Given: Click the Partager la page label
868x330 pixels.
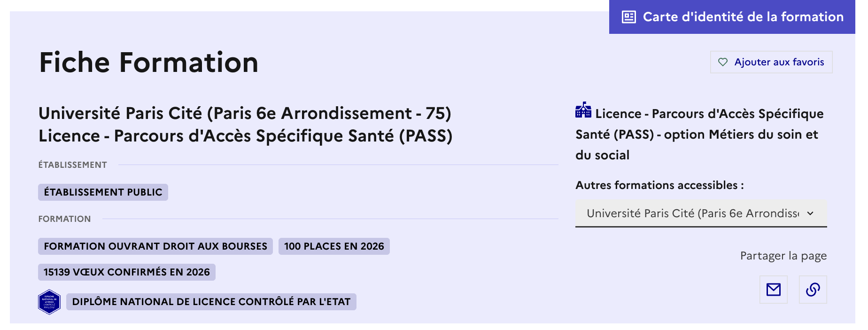Looking at the screenshot, I should (x=783, y=256).
